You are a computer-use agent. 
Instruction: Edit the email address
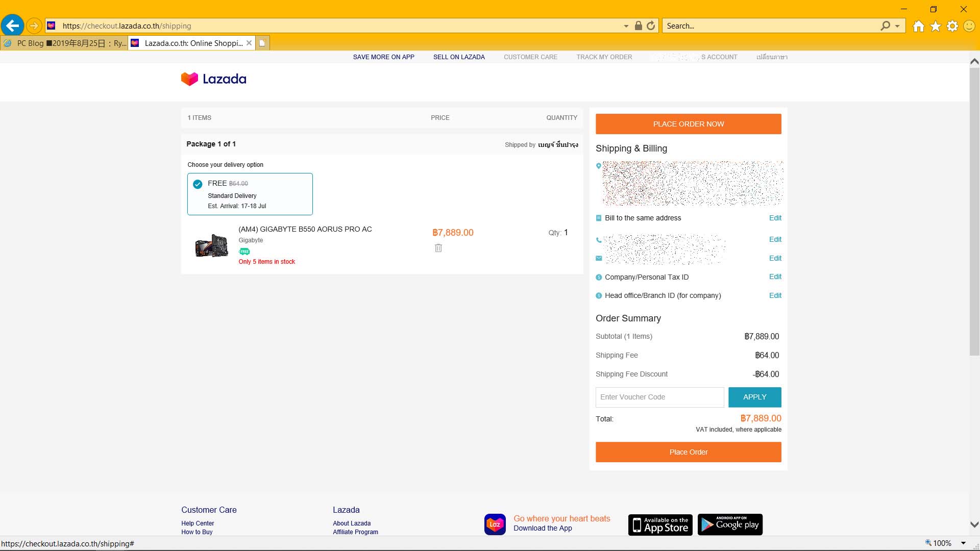775,258
